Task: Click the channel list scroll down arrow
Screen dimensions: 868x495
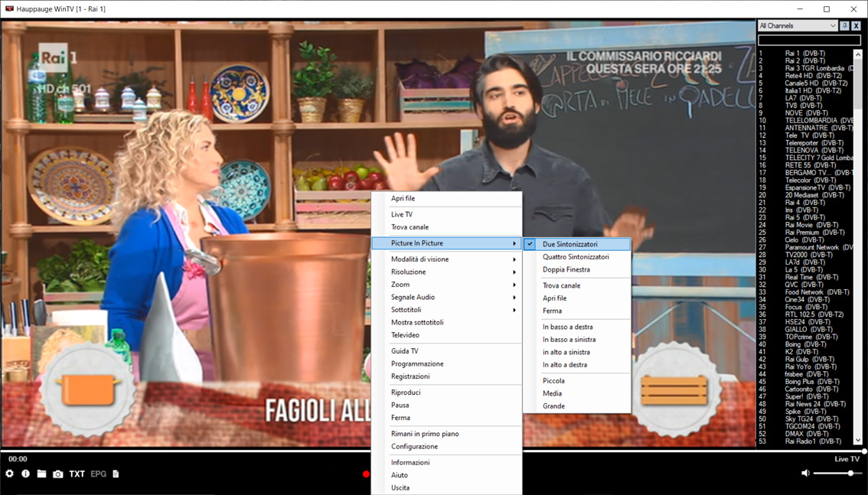Action: pyautogui.click(x=858, y=440)
